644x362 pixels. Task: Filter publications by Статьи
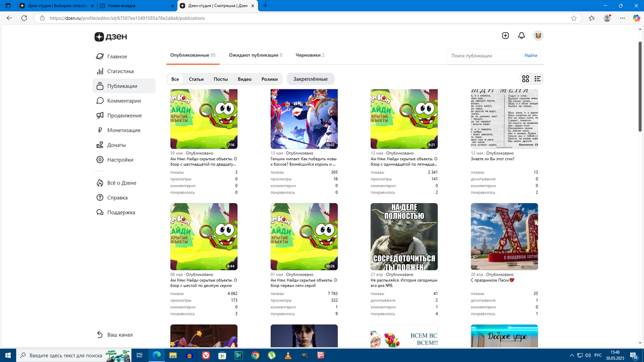196,79
